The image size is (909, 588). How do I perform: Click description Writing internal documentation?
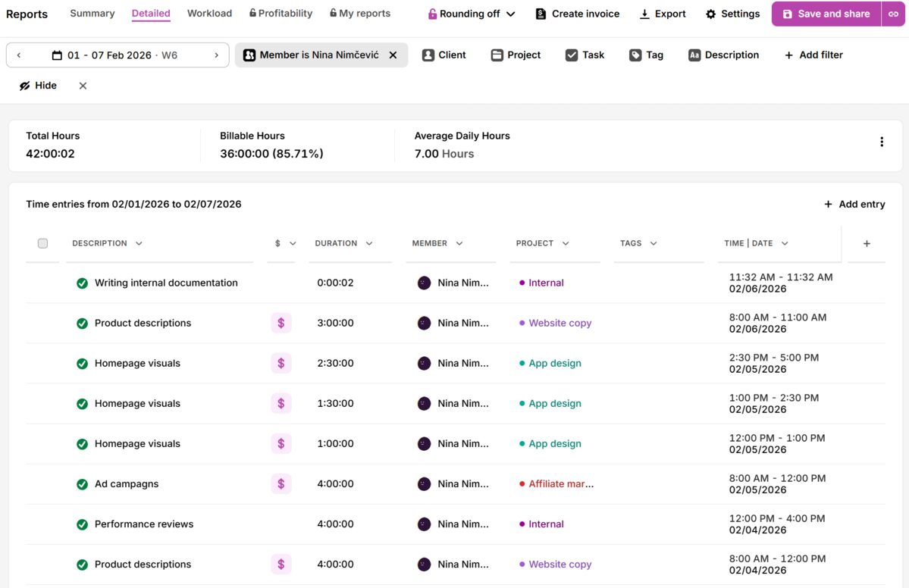(x=166, y=283)
